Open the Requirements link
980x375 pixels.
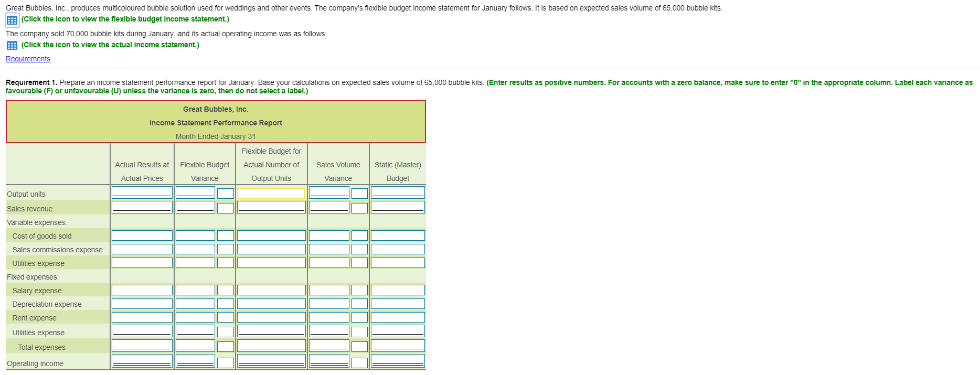tap(28, 59)
